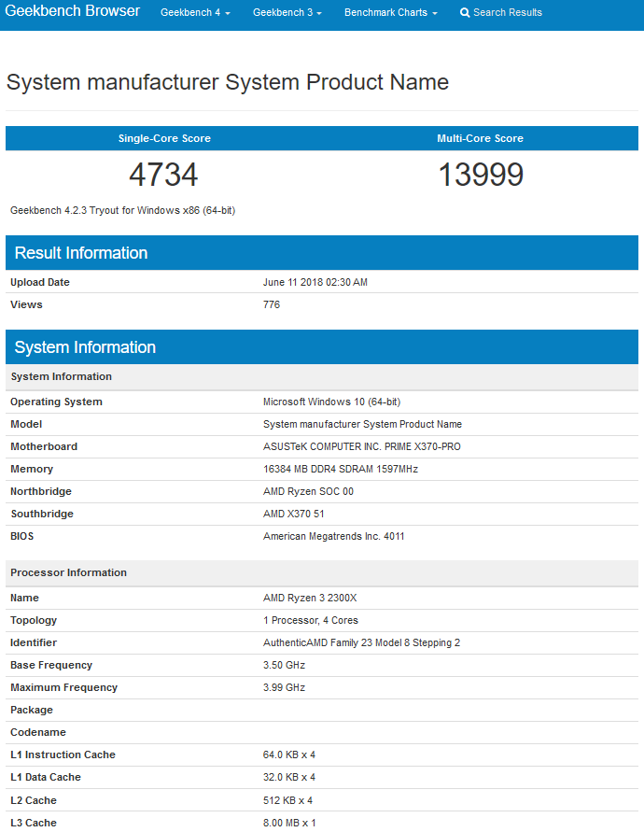Viewport: 644px width, 832px height.
Task: Select L3 Cache 8.00 MB x 1 value
Action: coord(289,823)
